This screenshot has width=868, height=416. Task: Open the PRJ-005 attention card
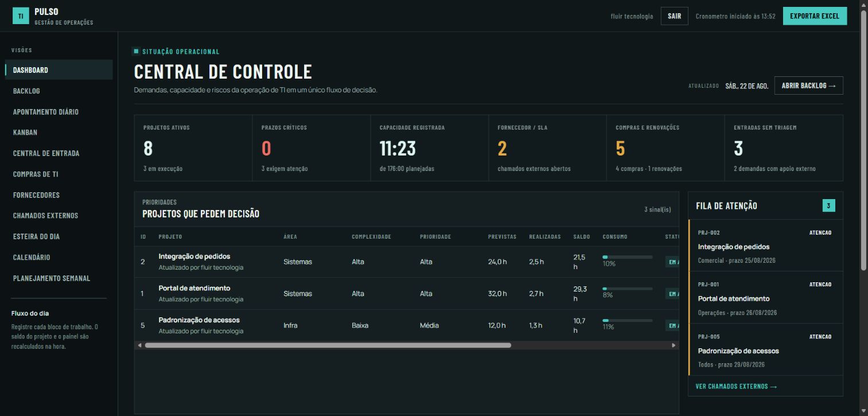pyautogui.click(x=765, y=349)
